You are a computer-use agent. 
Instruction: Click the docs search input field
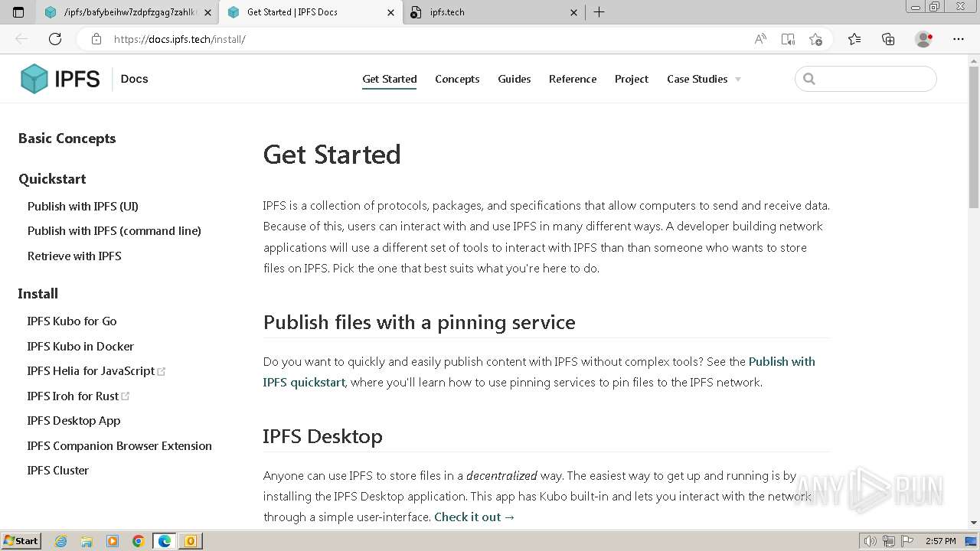866,79
